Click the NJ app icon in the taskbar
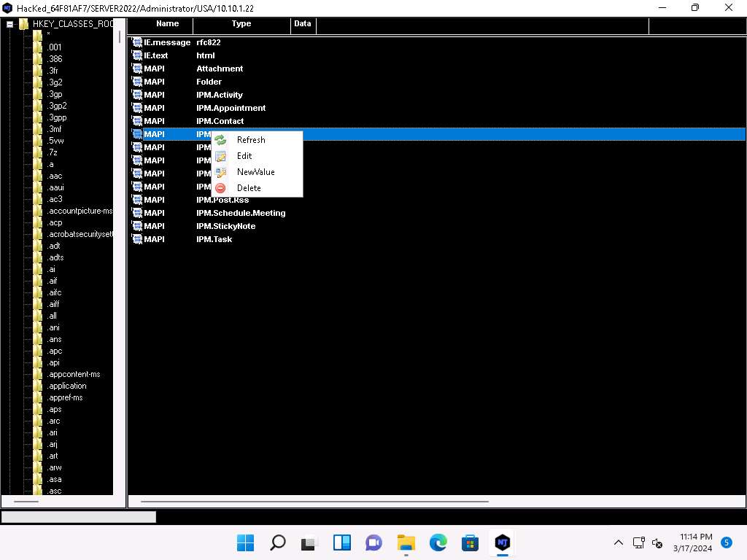Image resolution: width=747 pixels, height=560 pixels. pyautogui.click(x=502, y=542)
